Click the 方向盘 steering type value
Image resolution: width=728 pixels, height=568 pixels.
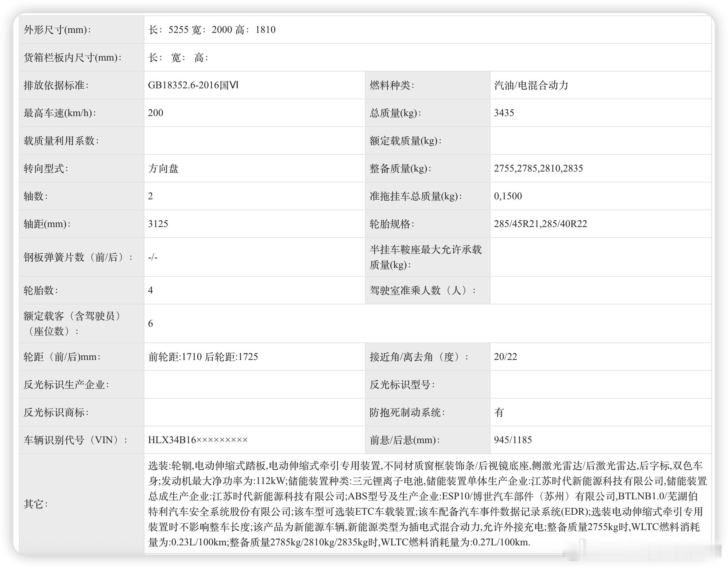163,169
